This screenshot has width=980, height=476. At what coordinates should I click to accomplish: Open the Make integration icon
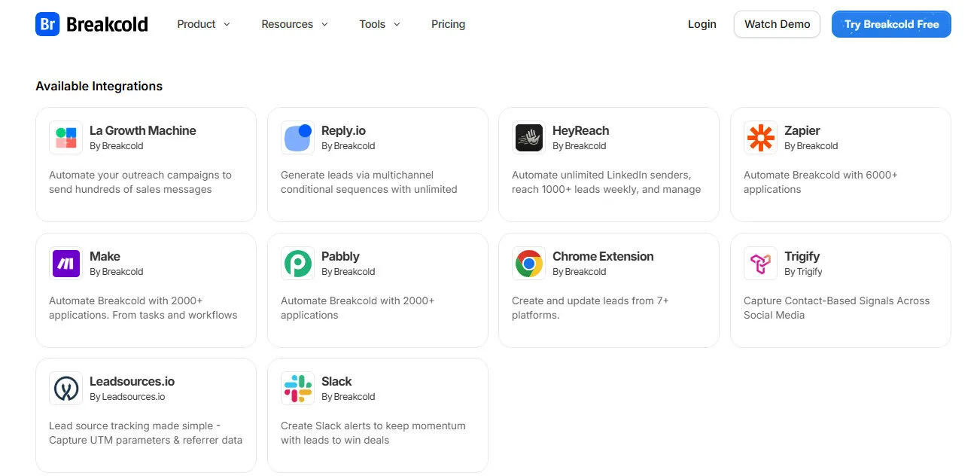65,264
